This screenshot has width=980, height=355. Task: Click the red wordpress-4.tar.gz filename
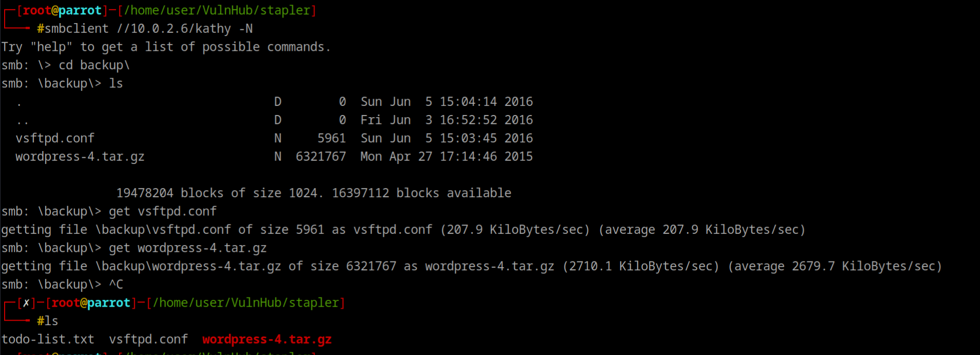coord(267,340)
